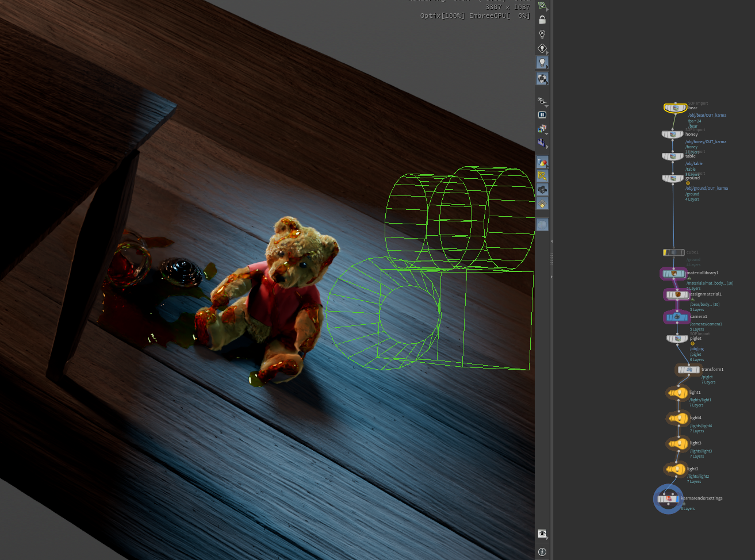Toggle the pause render button
The height and width of the screenshot is (560, 755).
[542, 115]
